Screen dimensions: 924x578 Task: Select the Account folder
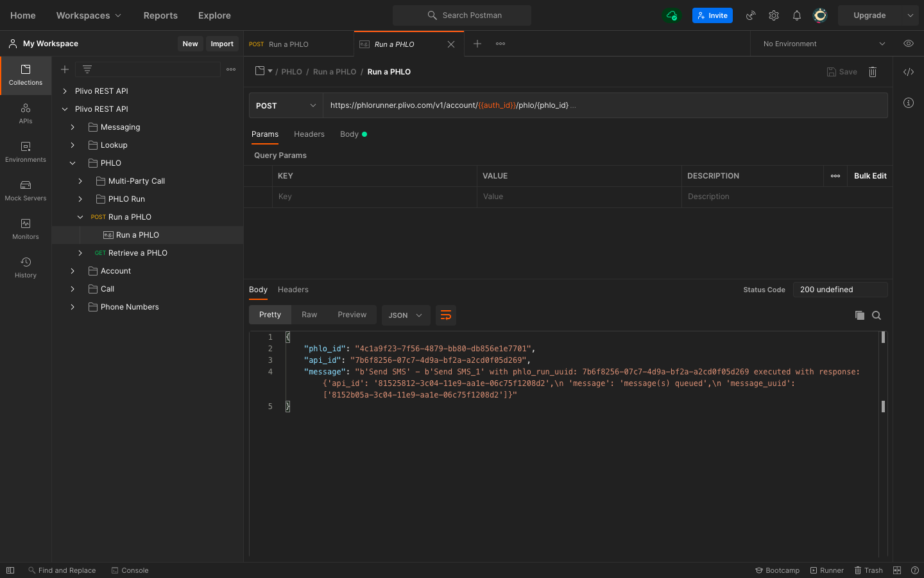pos(116,271)
